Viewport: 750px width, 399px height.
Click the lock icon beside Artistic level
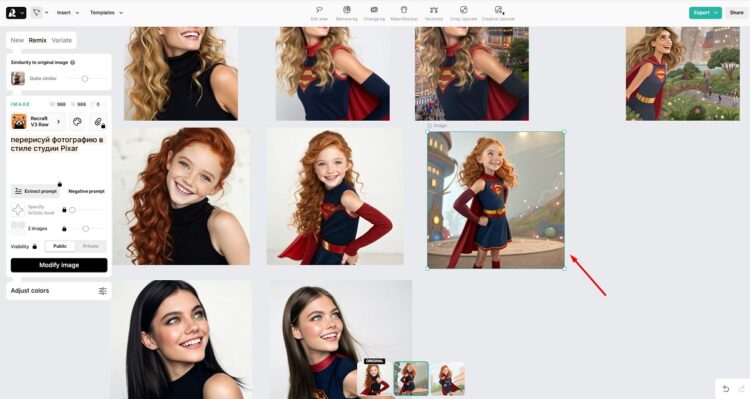point(64,210)
